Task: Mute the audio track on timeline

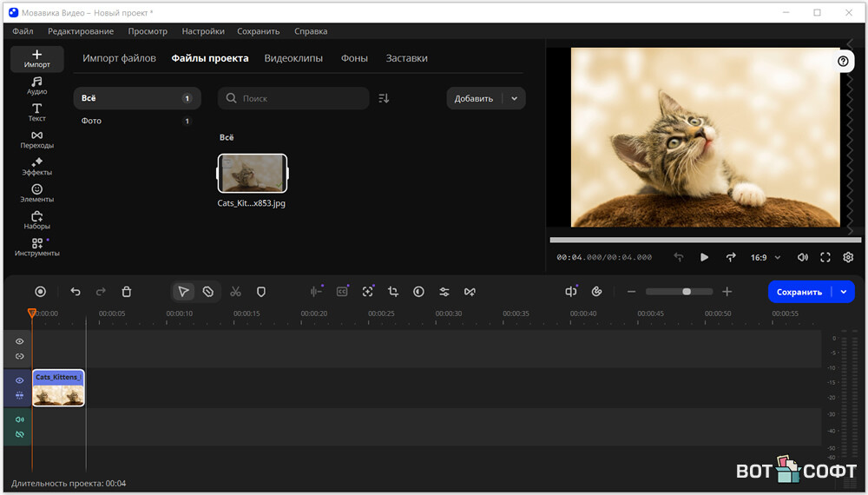Action: [19, 419]
